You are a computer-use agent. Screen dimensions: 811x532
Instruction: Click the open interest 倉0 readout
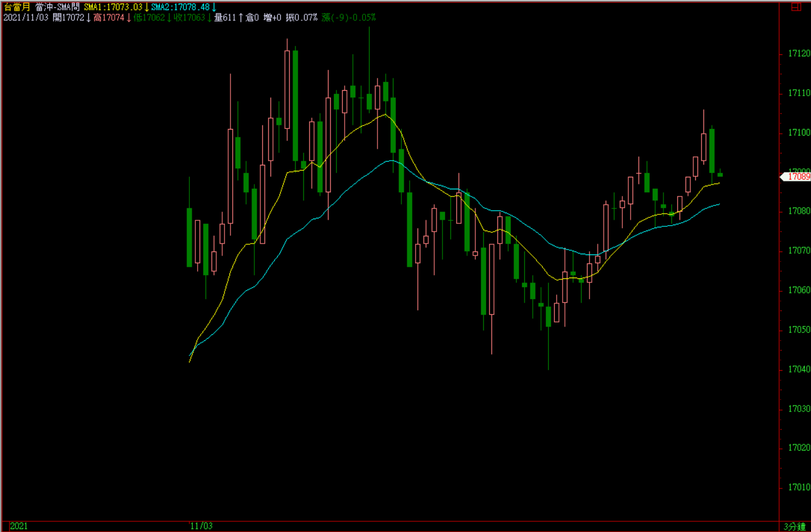tap(252, 17)
